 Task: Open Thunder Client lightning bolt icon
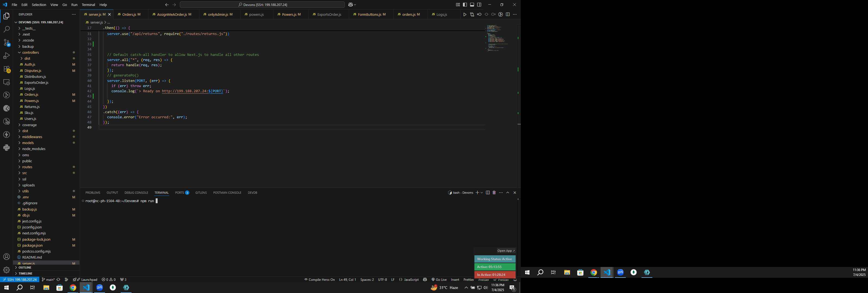(x=7, y=135)
